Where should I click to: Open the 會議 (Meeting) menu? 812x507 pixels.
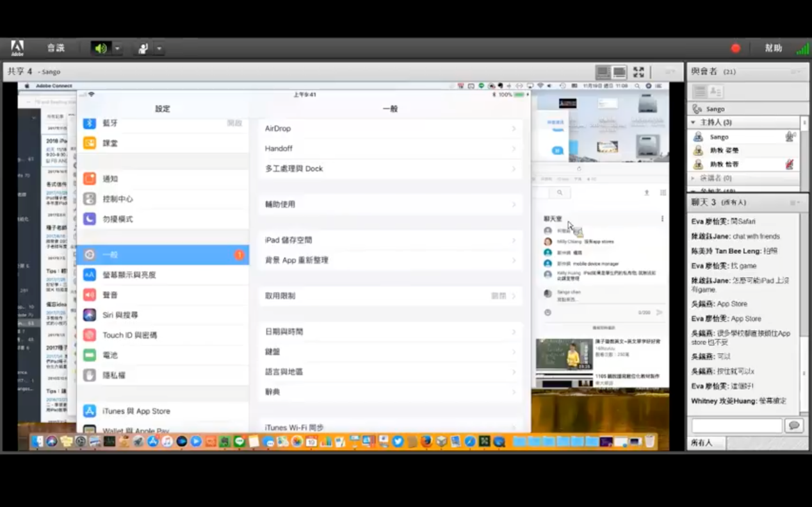click(56, 48)
